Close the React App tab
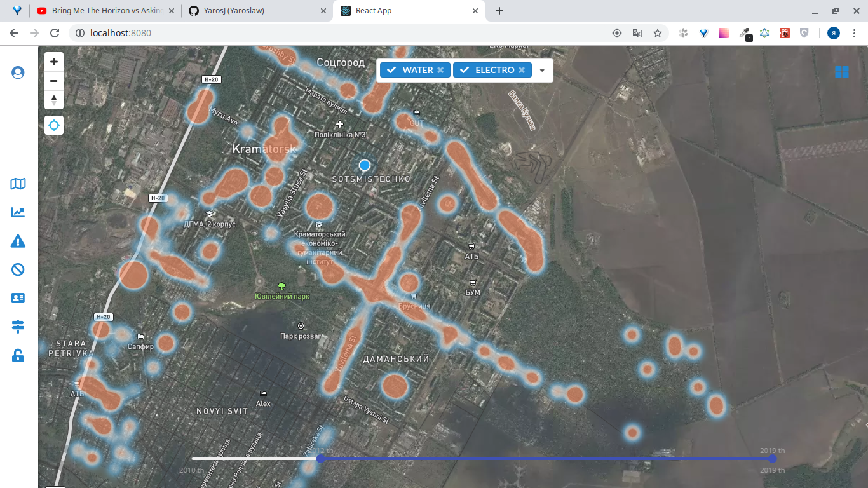This screenshot has width=868, height=488. pos(475,11)
